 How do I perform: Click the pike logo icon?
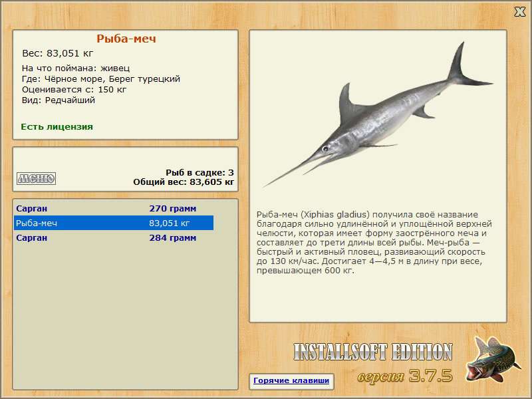pyautogui.click(x=492, y=359)
